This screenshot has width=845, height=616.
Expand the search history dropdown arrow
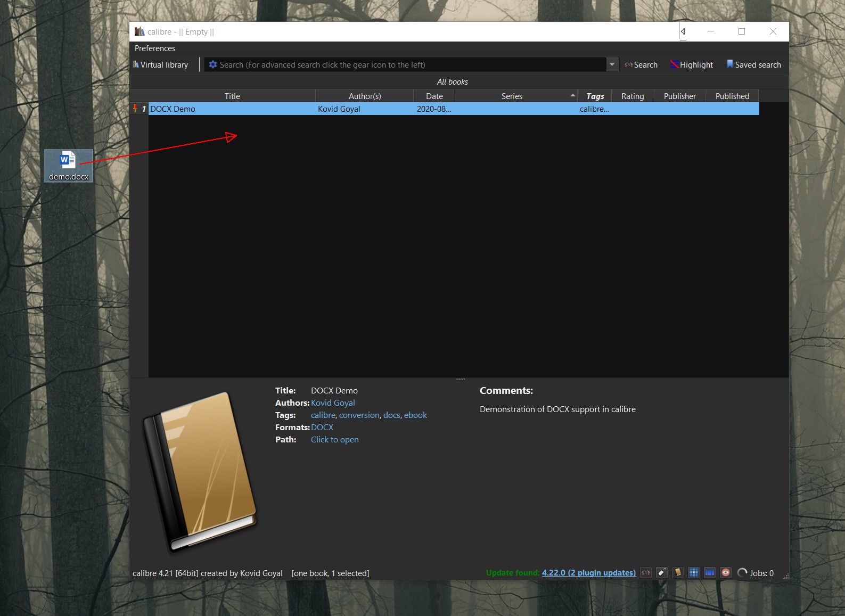[612, 65]
